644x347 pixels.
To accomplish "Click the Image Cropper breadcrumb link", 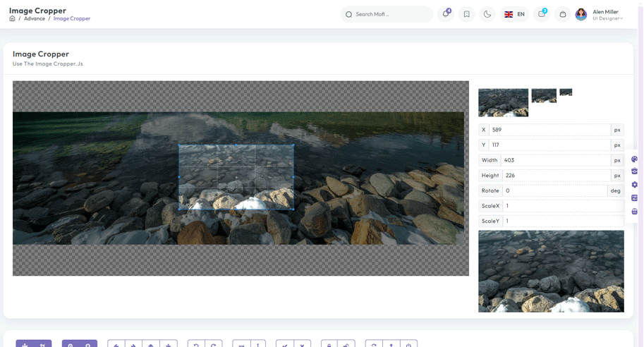I will pyautogui.click(x=72, y=18).
